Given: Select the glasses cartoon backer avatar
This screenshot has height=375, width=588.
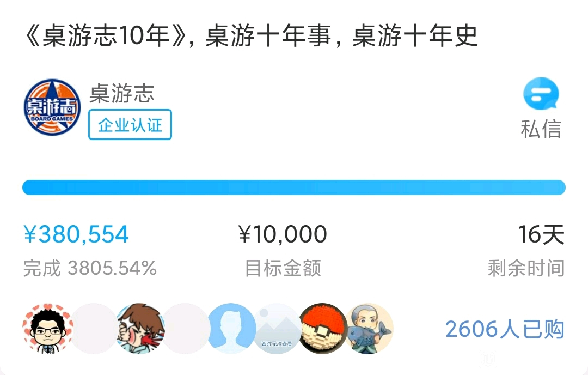Looking at the screenshot, I should click(47, 329).
